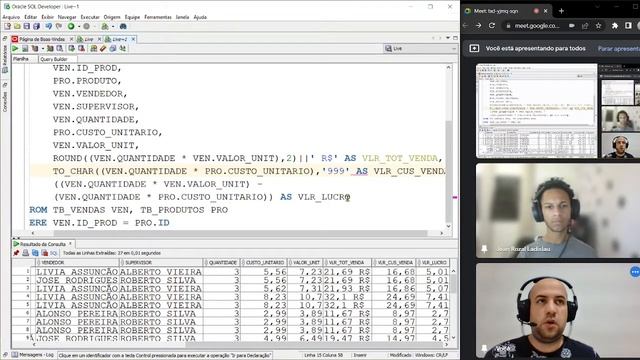Open the Ferramentas menu
The width and height of the screenshot is (640, 360).
point(158,17)
